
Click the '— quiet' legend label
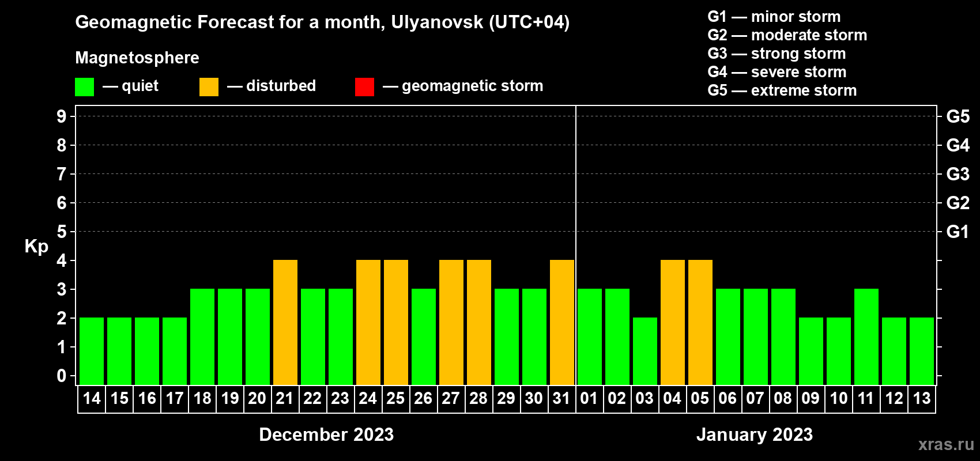click(130, 86)
